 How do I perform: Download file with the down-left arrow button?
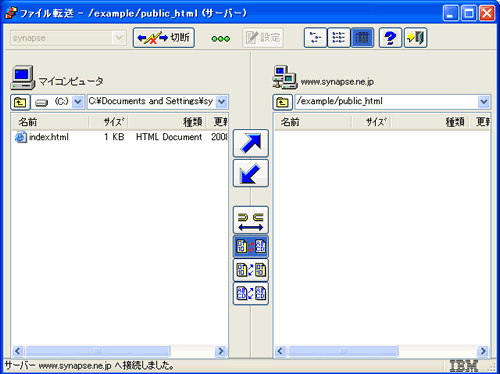click(x=251, y=173)
